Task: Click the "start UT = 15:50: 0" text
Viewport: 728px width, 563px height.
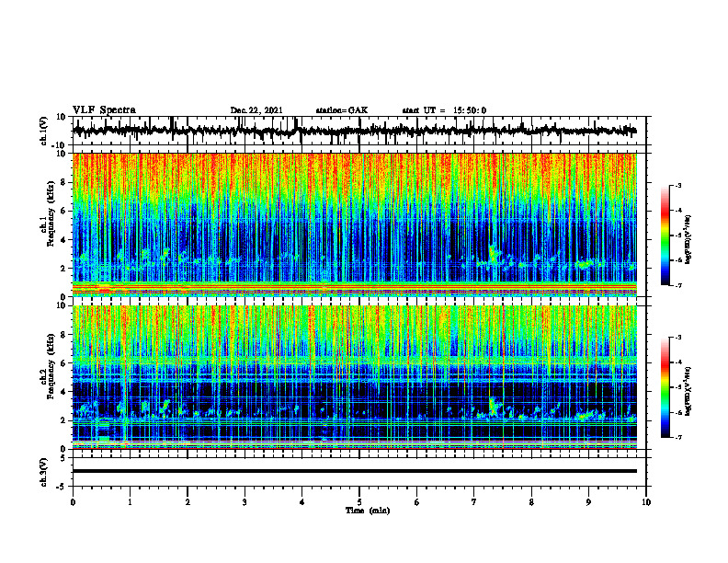Action: (x=444, y=110)
